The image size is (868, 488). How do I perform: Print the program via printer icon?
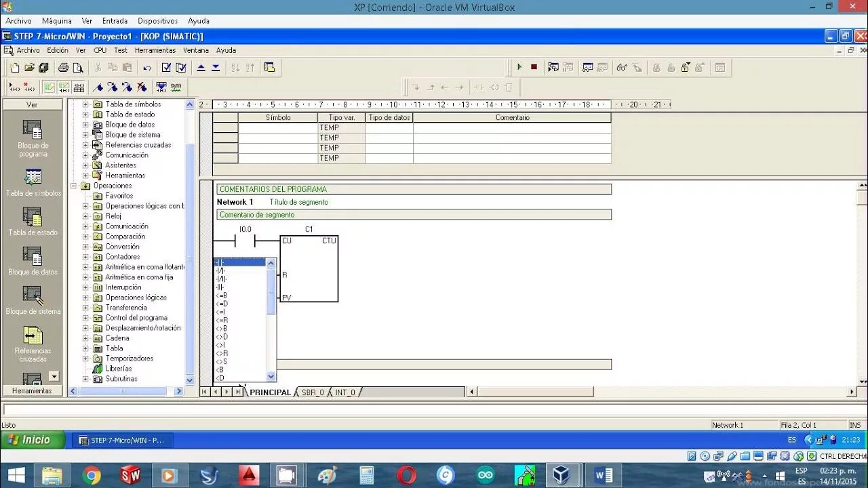click(63, 68)
